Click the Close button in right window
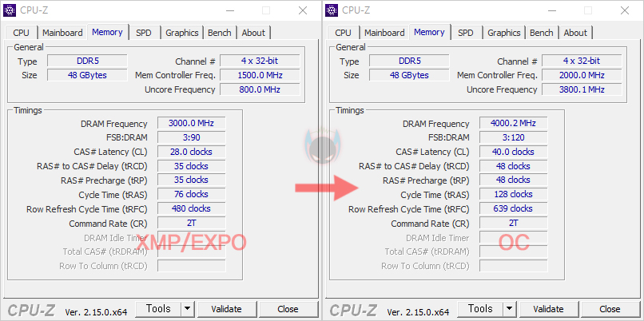The image size is (644, 321). coord(610,309)
